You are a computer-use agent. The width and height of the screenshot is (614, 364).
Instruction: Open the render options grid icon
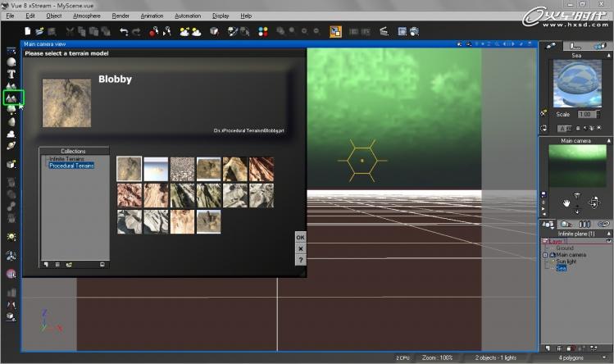pos(403,31)
